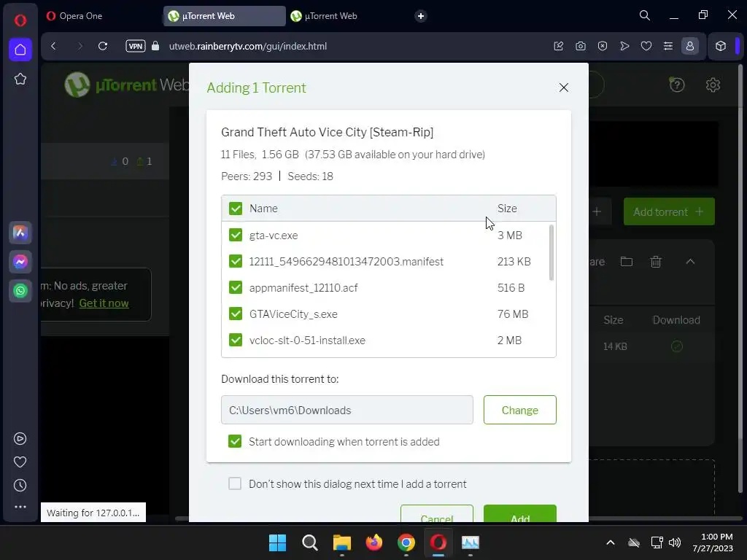Image resolution: width=747 pixels, height=560 pixels.
Task: Click the Add torrent button
Action: coord(669,211)
